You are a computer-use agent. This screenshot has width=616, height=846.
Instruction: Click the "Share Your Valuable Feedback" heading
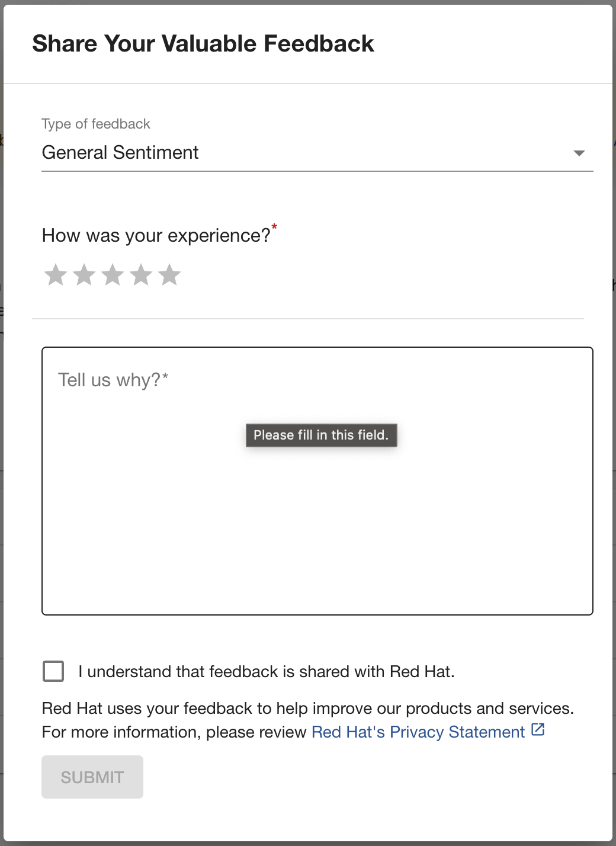(203, 44)
